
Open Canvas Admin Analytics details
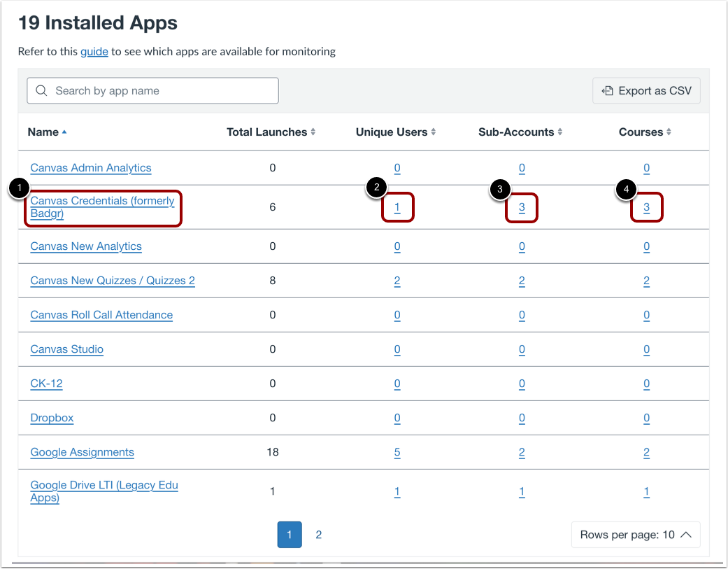tap(90, 168)
